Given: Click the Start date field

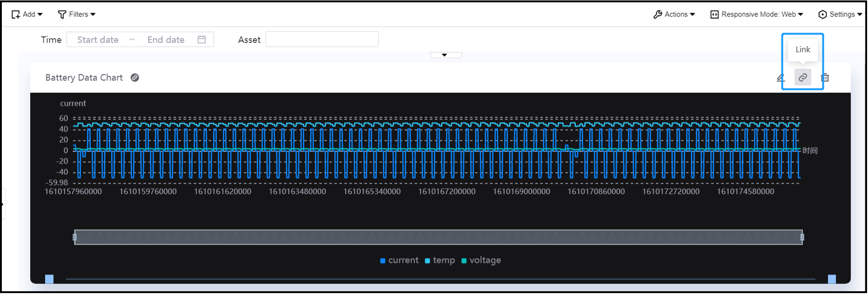Looking at the screenshot, I should coord(98,40).
